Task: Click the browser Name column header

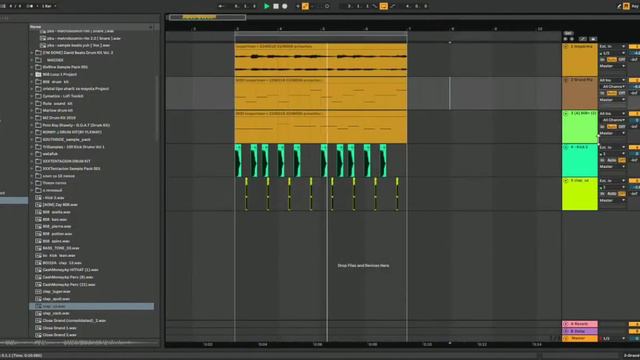Action: (91, 27)
